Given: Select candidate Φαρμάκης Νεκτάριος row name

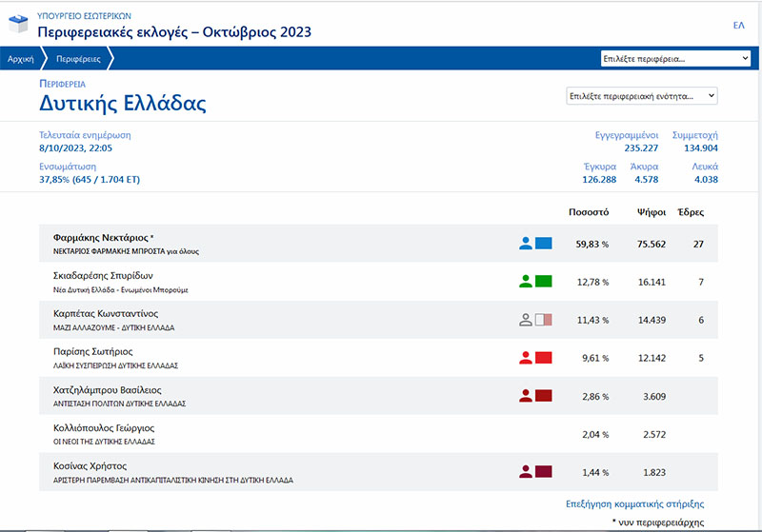Looking at the screenshot, I should pos(105,237).
